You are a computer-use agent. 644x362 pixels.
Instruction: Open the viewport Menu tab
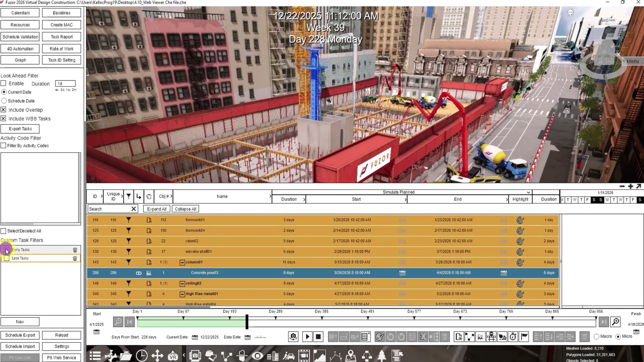pos(633,61)
